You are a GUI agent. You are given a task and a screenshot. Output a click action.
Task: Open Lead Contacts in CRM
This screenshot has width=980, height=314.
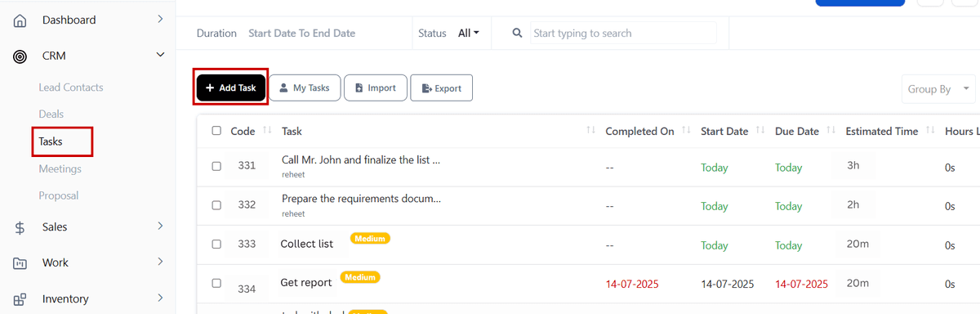coord(71,87)
